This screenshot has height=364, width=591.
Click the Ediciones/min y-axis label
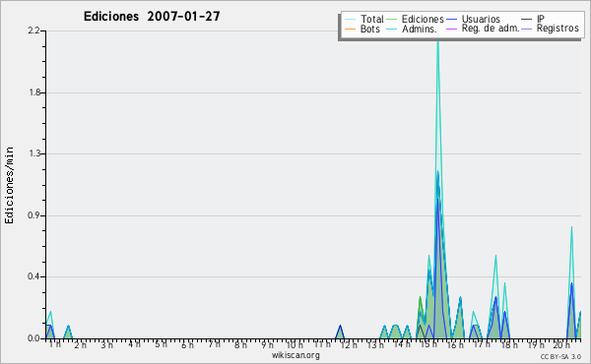click(9, 185)
